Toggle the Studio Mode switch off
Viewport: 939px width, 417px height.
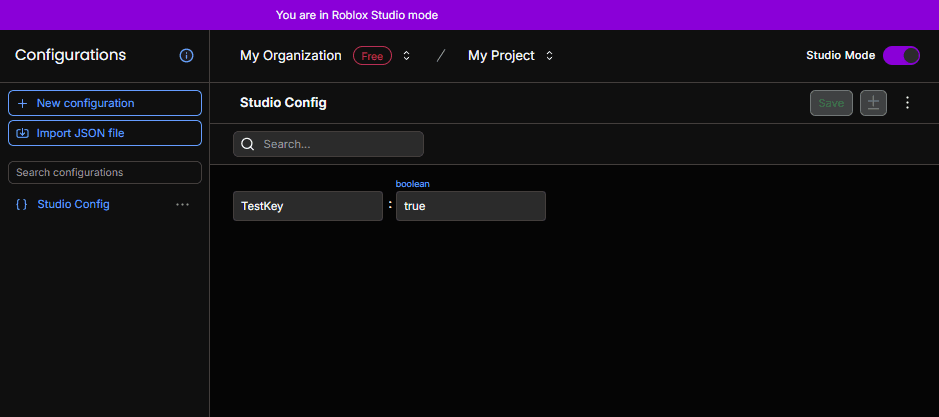(901, 55)
